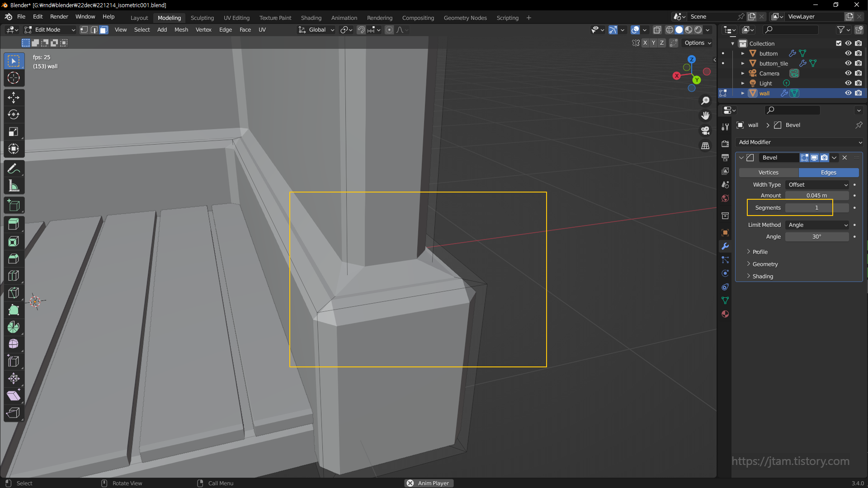Select the Move tool in toolbar

click(14, 97)
